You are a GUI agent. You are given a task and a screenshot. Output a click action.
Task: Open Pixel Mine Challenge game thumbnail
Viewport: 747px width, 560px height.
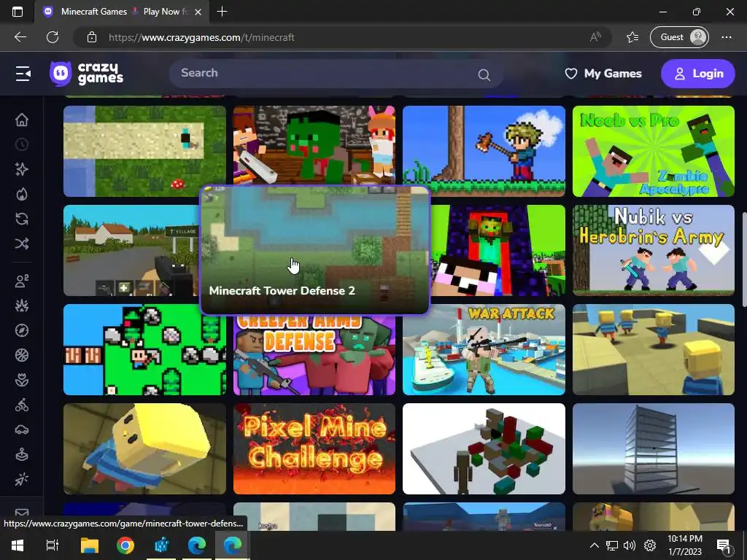tap(314, 448)
